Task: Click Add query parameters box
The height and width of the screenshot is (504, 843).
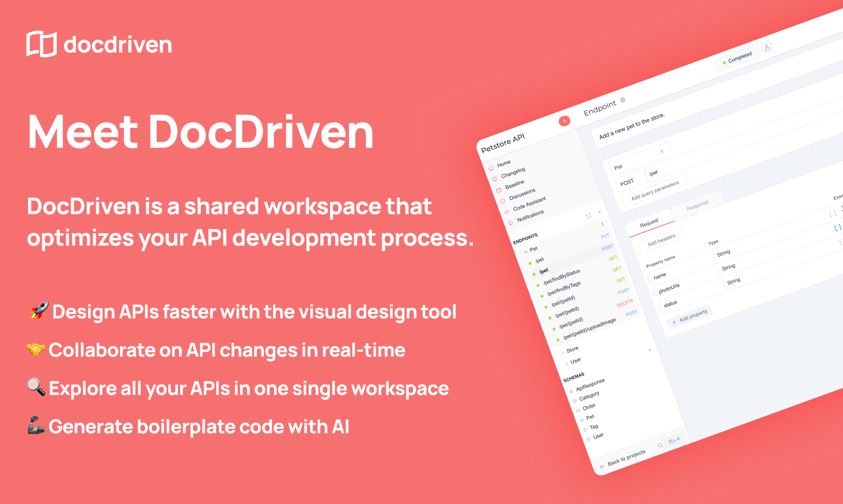Action: click(x=655, y=190)
